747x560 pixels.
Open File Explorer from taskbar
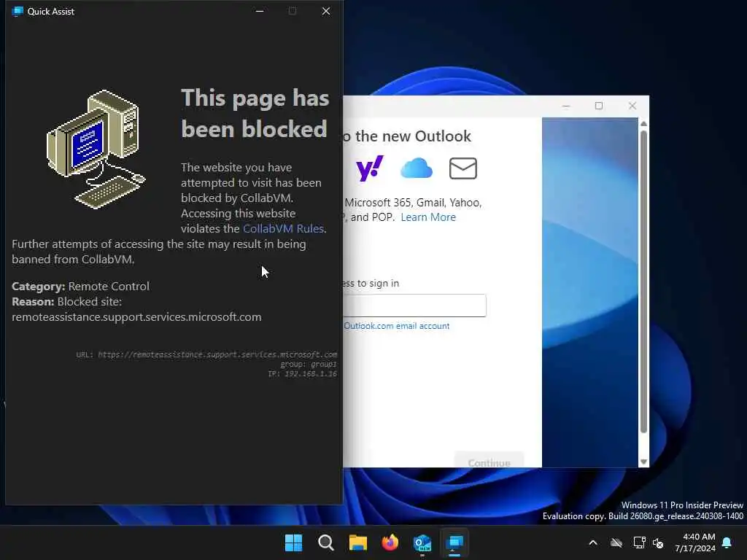click(x=357, y=542)
